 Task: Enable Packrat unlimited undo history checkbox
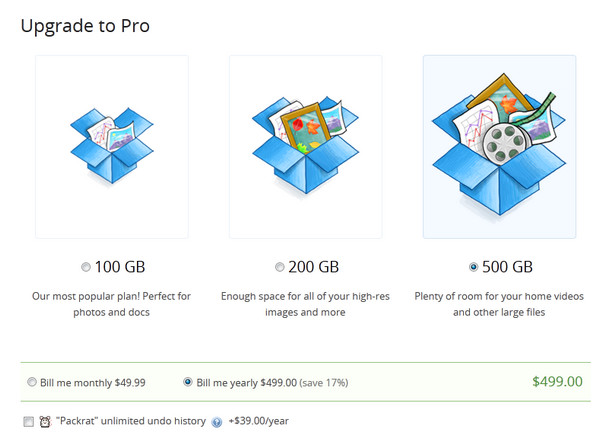29,421
